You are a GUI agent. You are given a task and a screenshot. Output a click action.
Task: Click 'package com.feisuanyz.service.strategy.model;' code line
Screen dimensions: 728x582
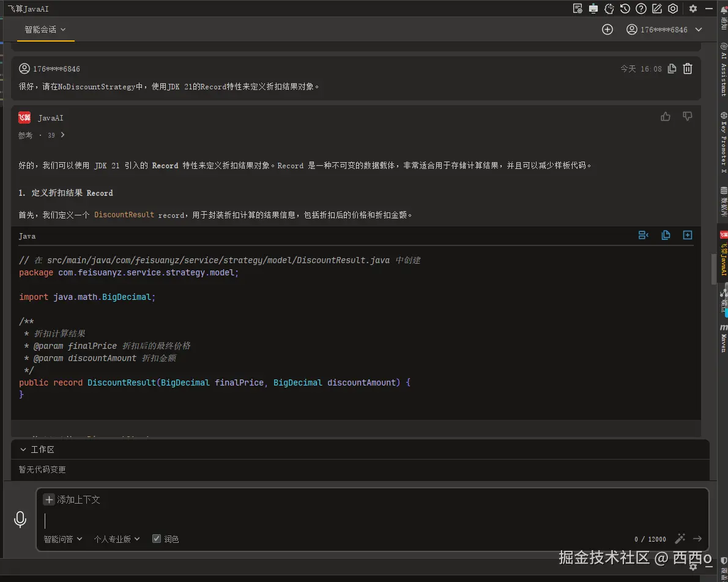point(128,273)
